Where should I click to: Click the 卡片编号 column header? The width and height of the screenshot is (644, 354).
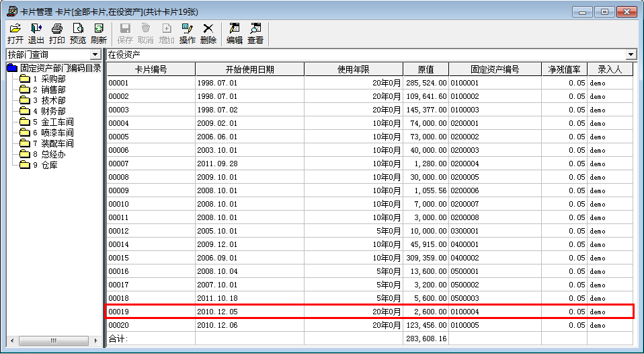[151, 69]
